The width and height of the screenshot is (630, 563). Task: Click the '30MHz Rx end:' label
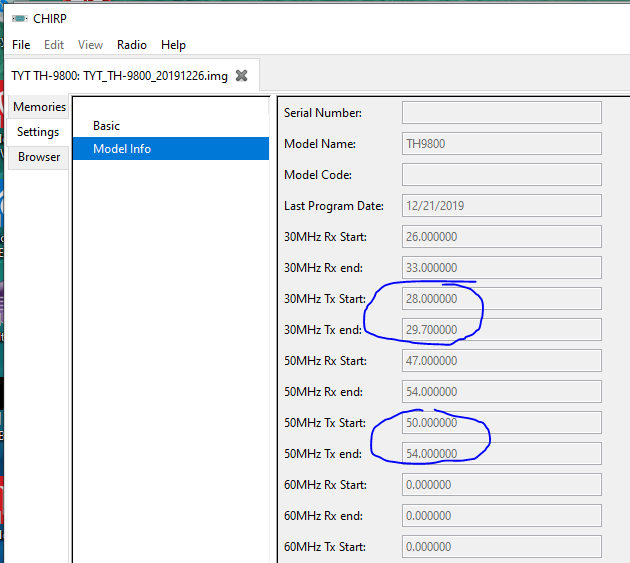click(323, 268)
